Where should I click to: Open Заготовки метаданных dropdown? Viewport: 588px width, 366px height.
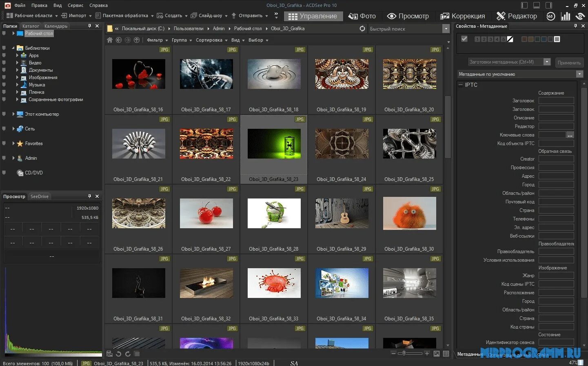pyautogui.click(x=547, y=62)
